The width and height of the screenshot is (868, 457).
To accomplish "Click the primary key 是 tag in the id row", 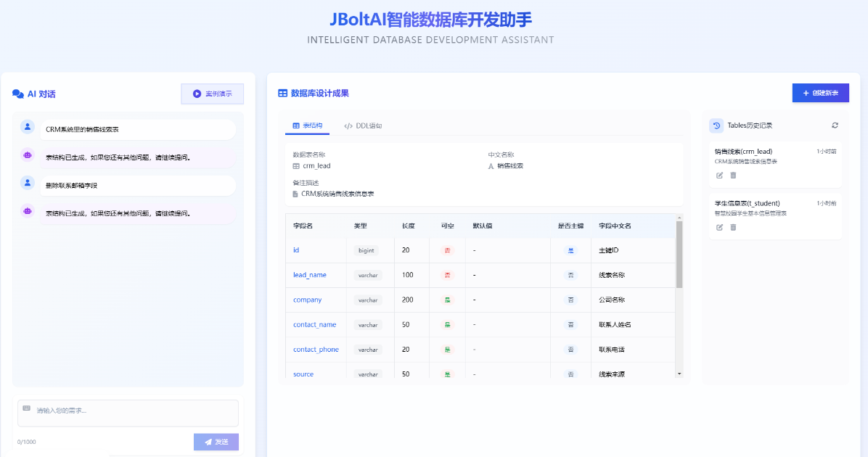I will point(570,251).
